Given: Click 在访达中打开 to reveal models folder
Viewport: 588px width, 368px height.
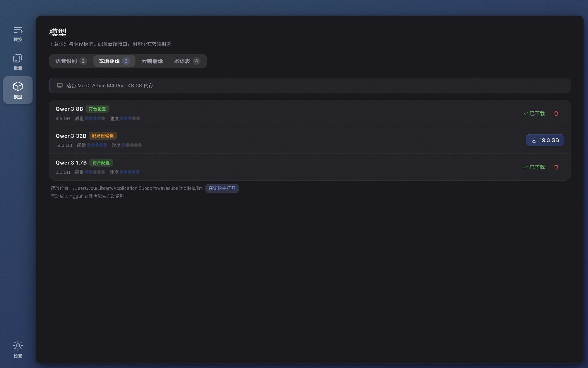Looking at the screenshot, I should point(222,188).
